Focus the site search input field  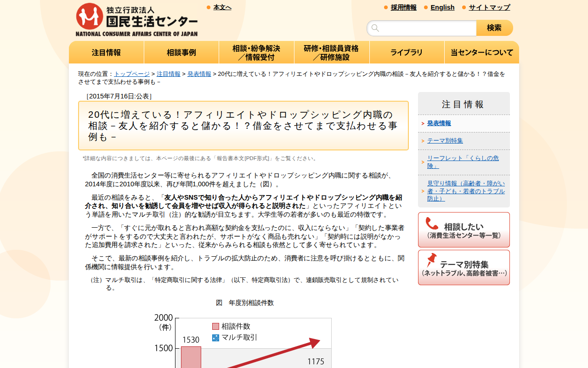[x=422, y=28]
